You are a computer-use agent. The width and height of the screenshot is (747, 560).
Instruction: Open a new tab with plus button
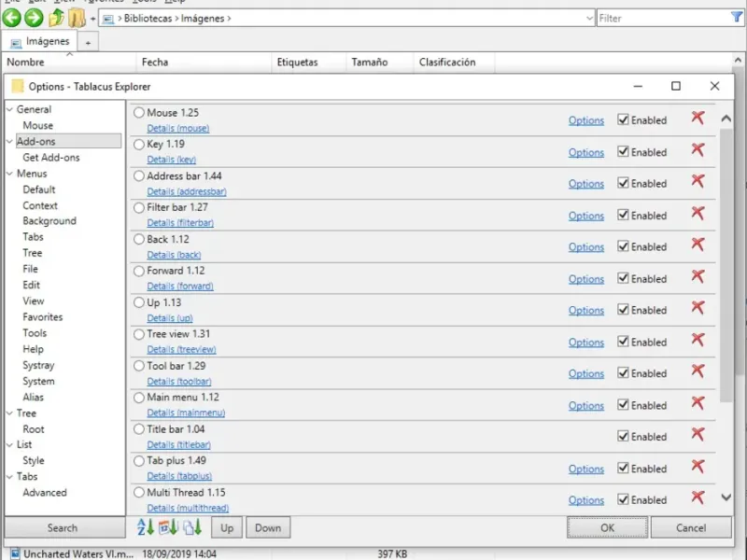pos(88,43)
